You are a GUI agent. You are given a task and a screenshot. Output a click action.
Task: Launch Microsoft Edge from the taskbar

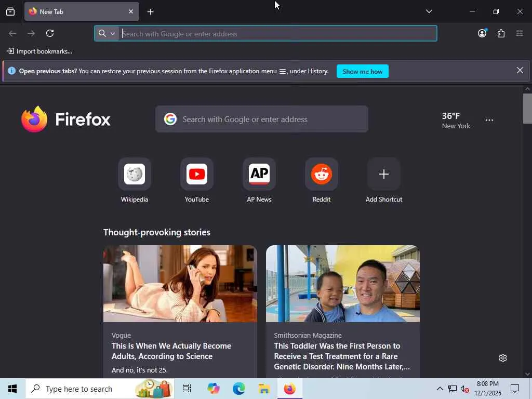239,389
